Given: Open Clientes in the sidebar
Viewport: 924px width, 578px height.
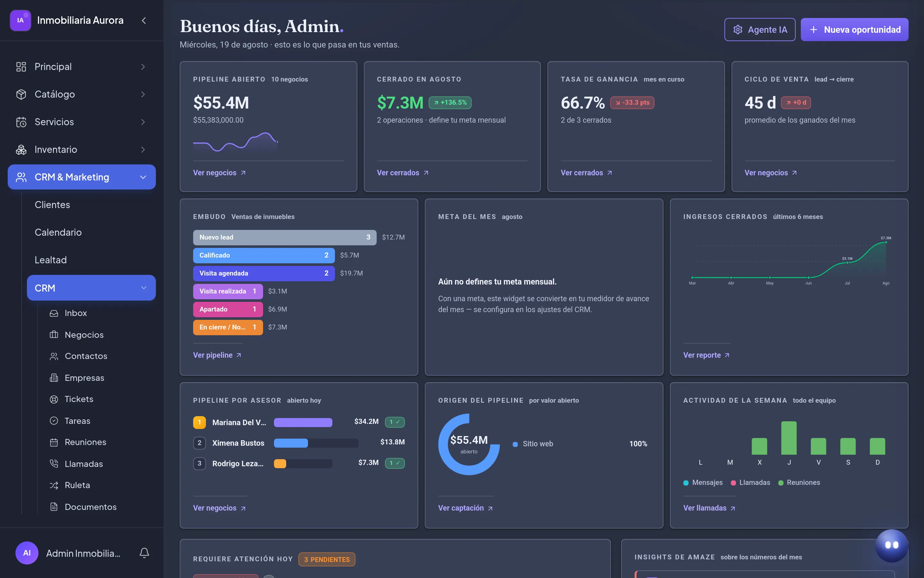Looking at the screenshot, I should (x=52, y=205).
